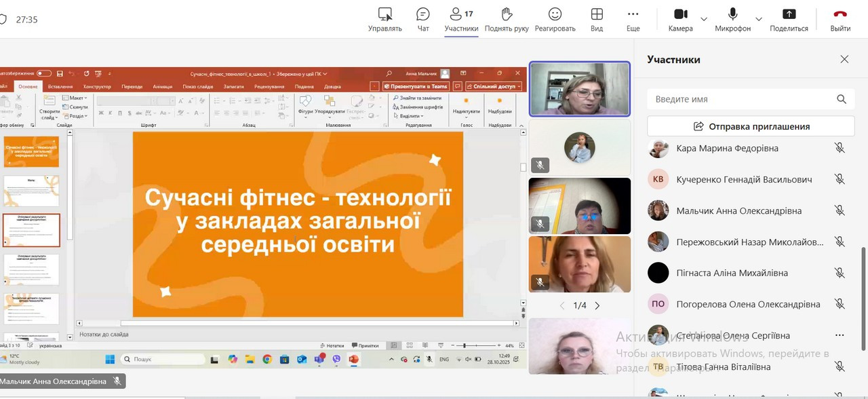Click the Raise hand icon
868x399 pixels.
tap(507, 15)
